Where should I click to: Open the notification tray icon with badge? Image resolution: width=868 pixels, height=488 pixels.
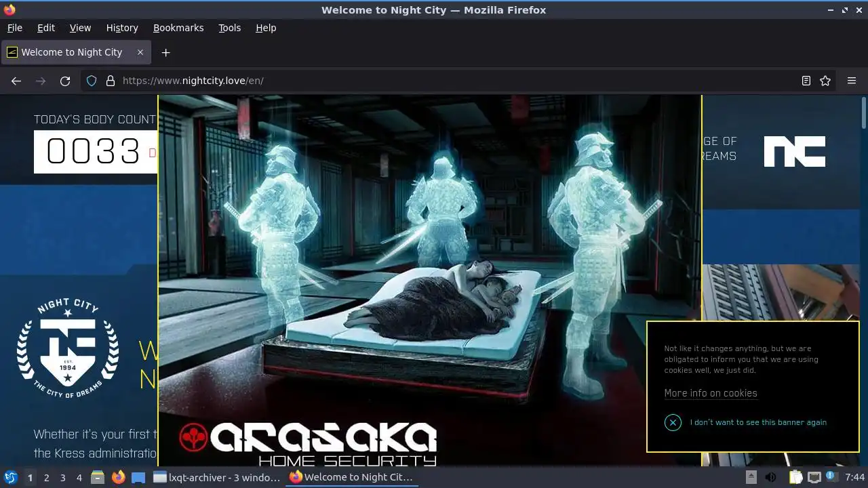[831, 477]
